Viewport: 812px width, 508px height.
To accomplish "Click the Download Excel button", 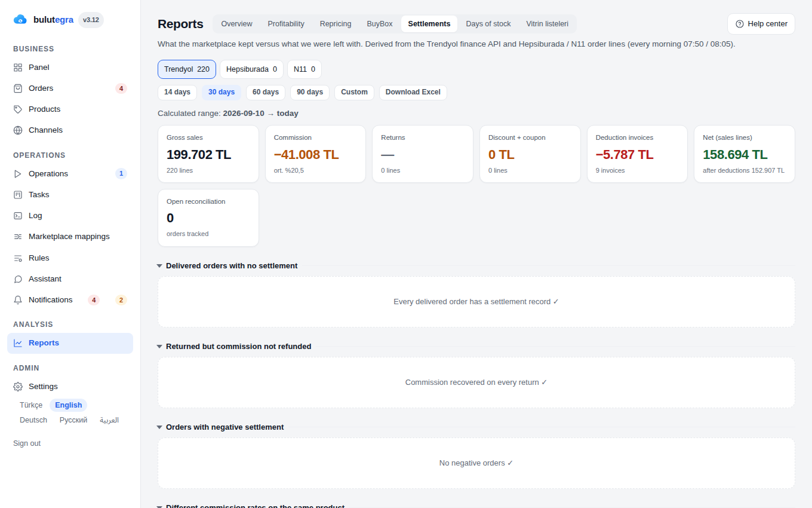I will click(413, 92).
